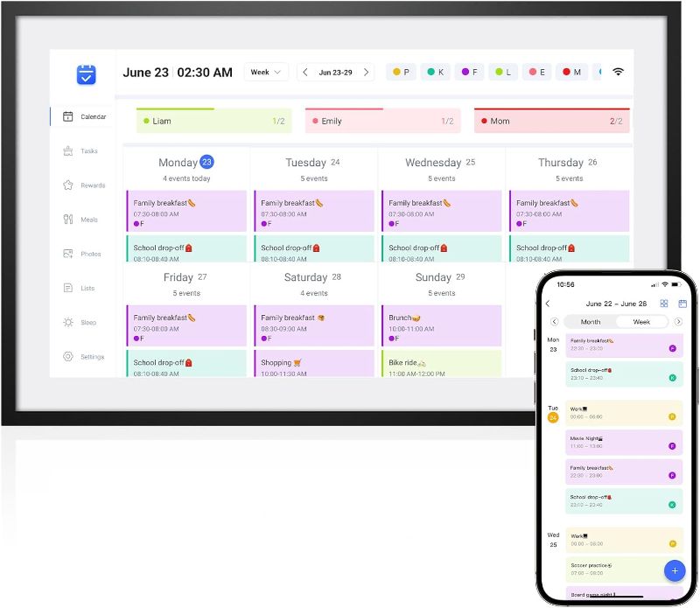
Task: Open phone's Tuesday Work event
Action: [x=624, y=413]
